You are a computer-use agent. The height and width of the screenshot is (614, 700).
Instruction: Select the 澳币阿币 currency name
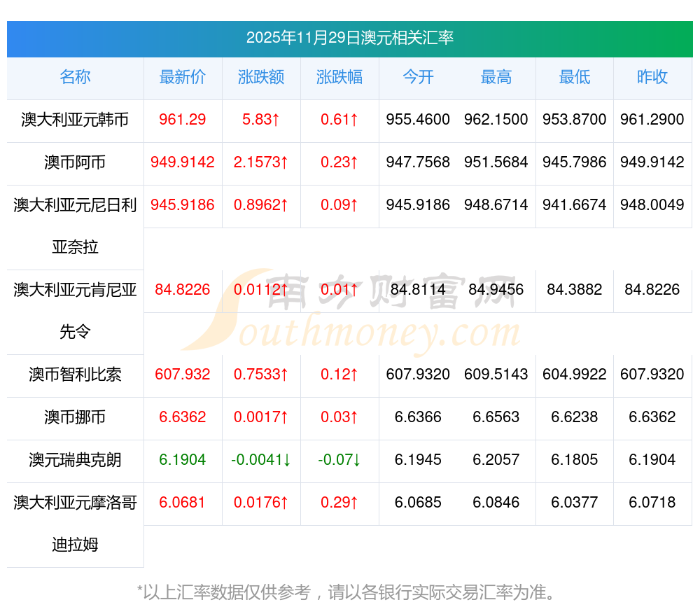pos(75,162)
